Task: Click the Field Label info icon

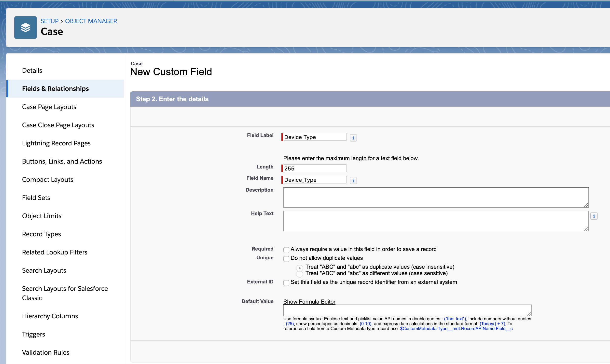Action: [x=353, y=138]
